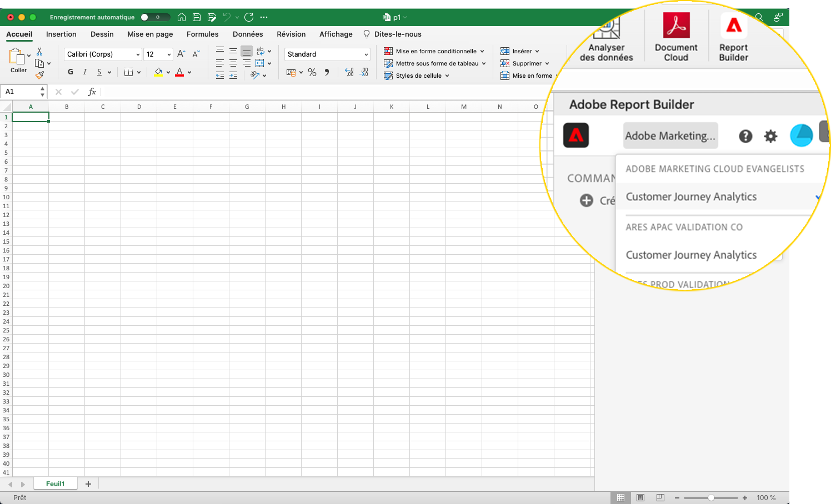Decrease the cell indent

[220, 75]
